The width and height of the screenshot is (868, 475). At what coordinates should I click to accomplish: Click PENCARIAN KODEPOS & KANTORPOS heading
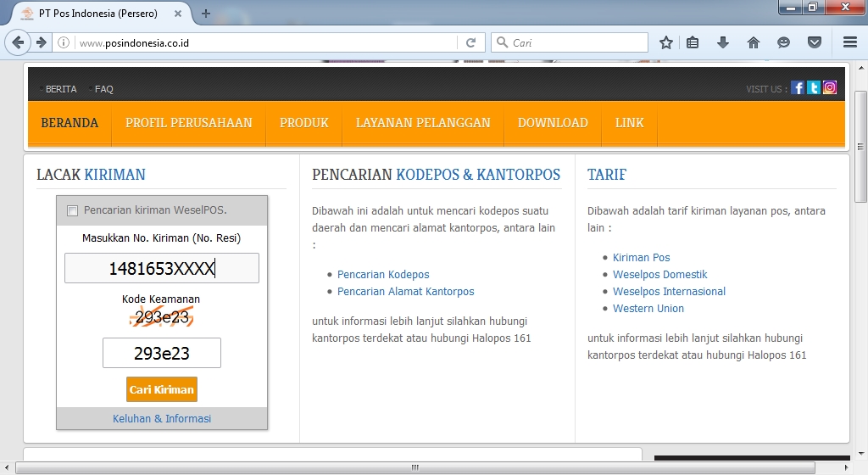[x=437, y=175]
